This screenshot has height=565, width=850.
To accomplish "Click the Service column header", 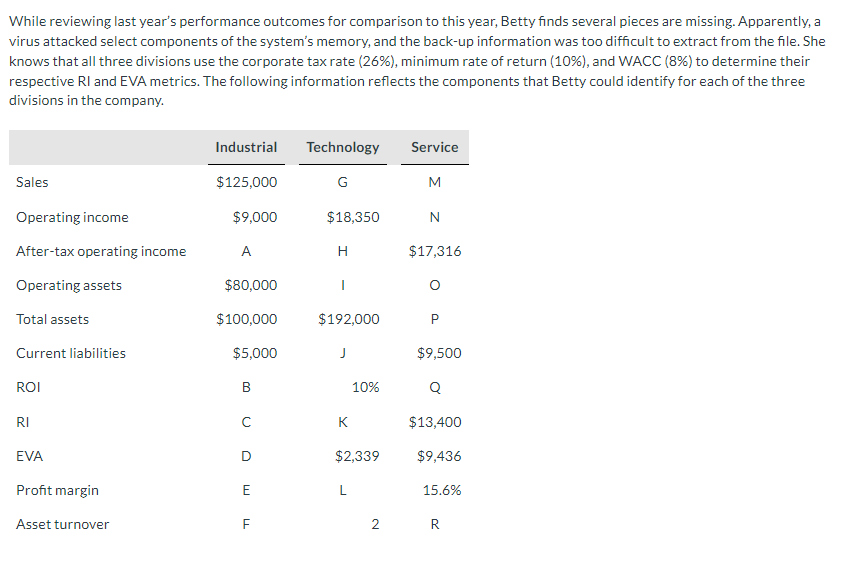I will [x=435, y=147].
